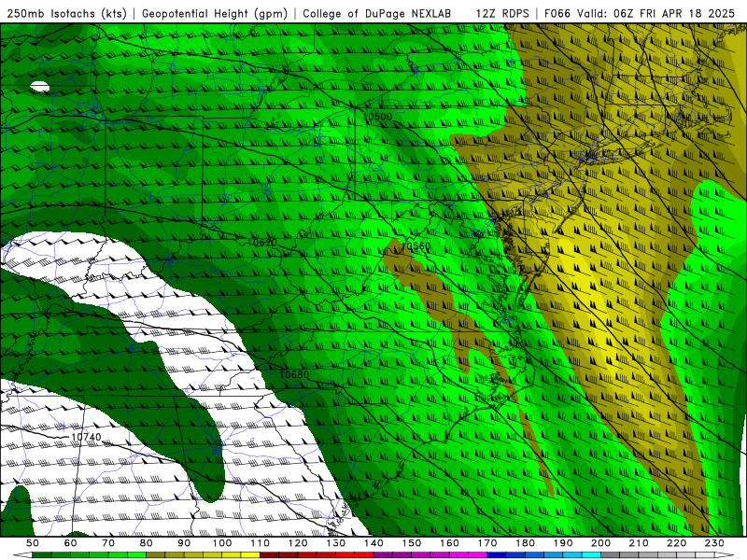The height and width of the screenshot is (560, 747).
Task: Click the 220 value on the color scale
Action: [677, 543]
